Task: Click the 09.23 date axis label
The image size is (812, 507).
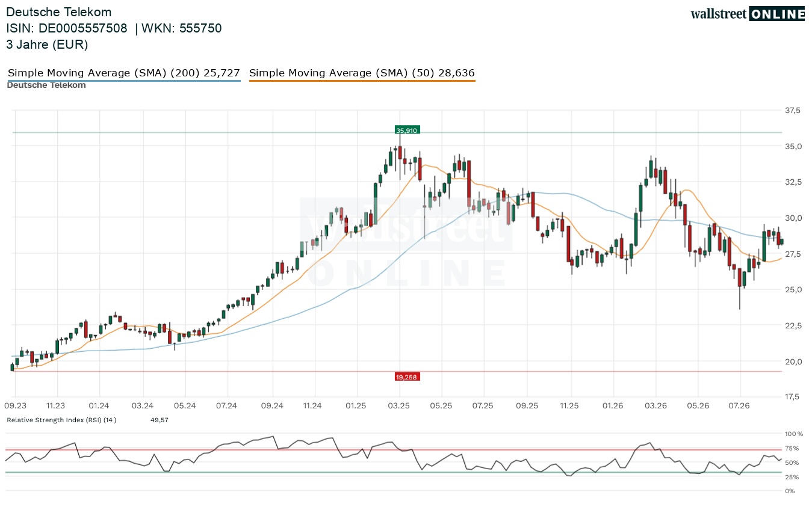Action: (15, 406)
